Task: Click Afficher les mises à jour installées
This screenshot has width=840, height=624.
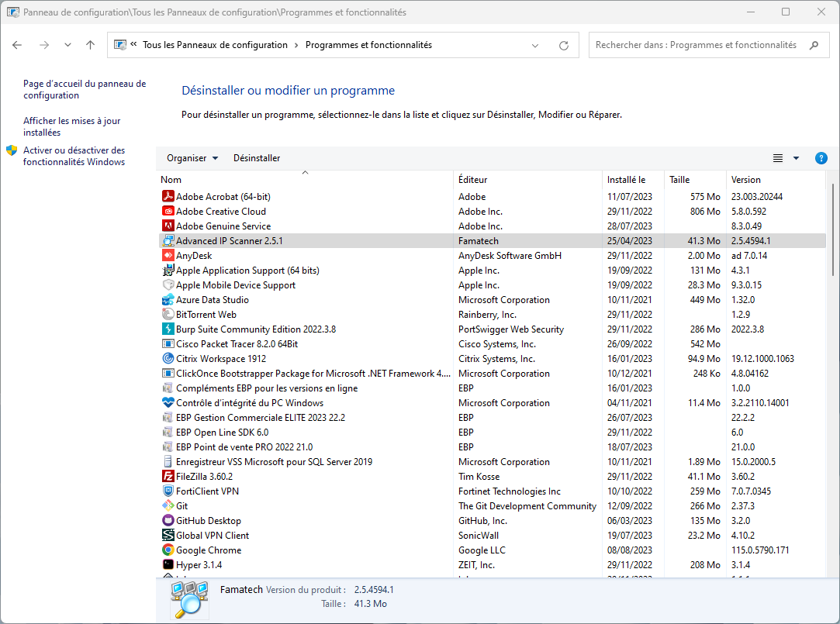Action: [71, 126]
